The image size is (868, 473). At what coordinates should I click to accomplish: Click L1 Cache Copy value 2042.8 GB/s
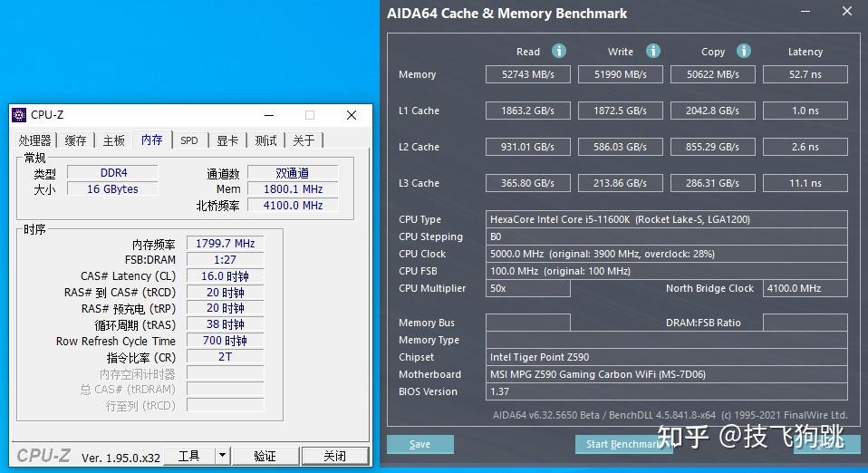tap(713, 111)
